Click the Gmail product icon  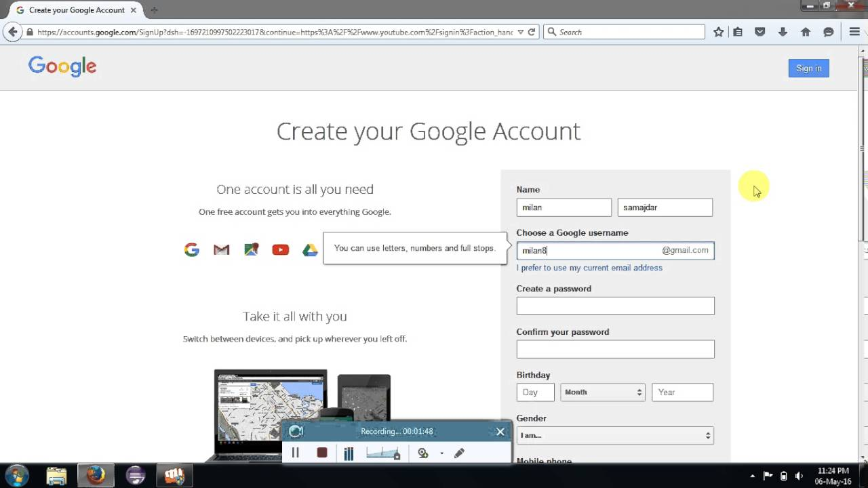click(x=221, y=250)
